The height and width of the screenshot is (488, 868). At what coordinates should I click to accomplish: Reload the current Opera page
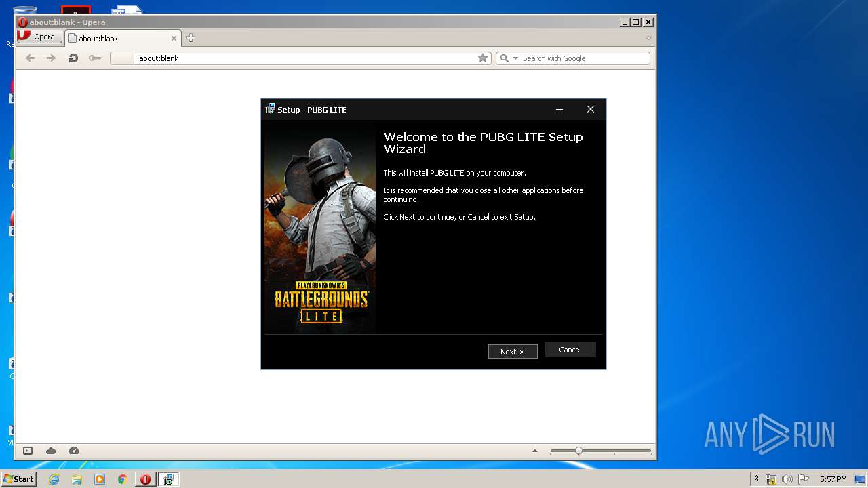pyautogui.click(x=73, y=58)
